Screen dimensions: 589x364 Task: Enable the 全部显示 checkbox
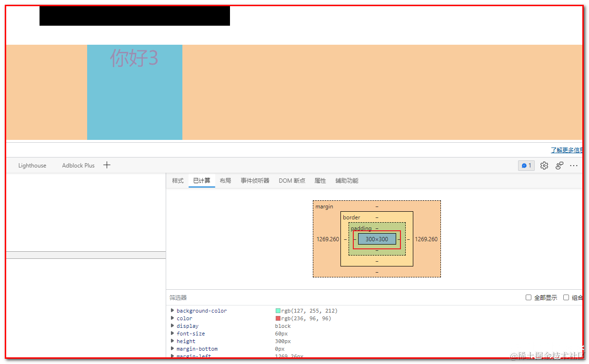pos(529,297)
